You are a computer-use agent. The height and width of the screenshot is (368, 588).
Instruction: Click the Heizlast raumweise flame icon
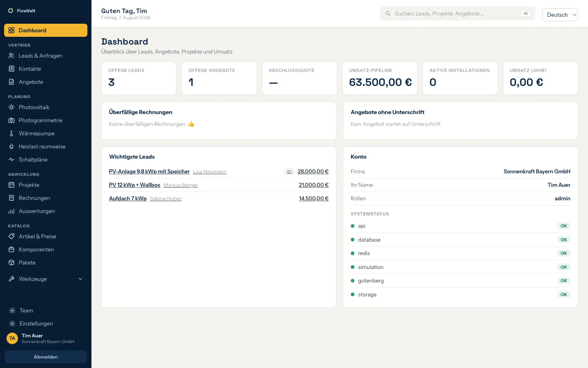[x=11, y=146]
